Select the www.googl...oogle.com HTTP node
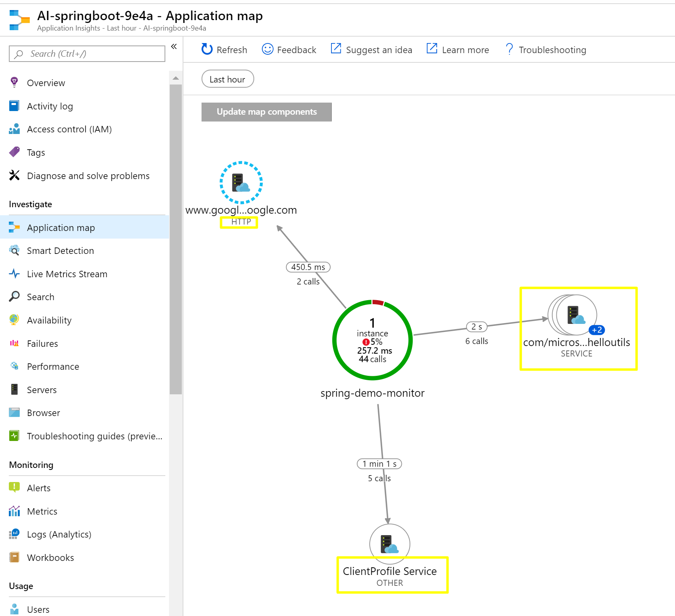This screenshot has height=616, width=675. click(x=241, y=183)
